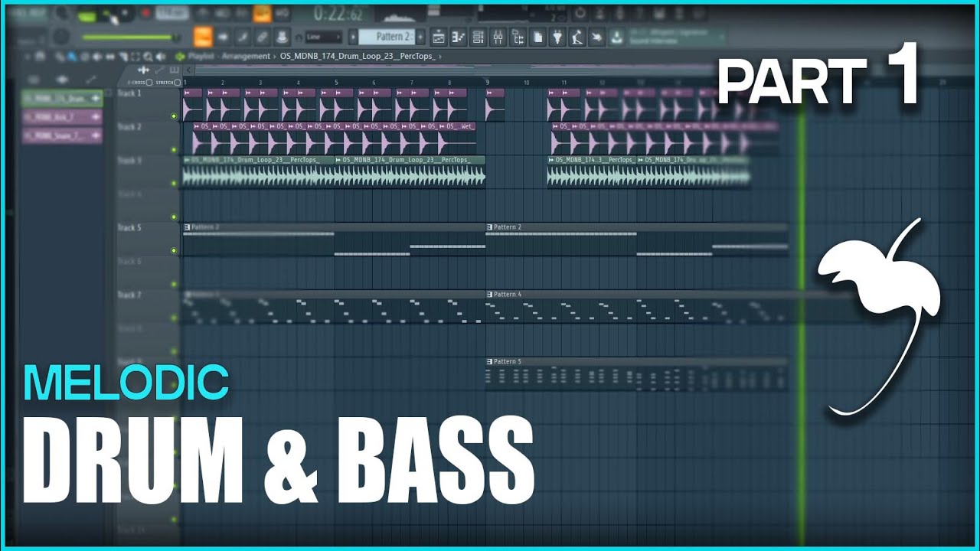Click the Playlist - Arrangement breadcrumb

click(x=229, y=57)
